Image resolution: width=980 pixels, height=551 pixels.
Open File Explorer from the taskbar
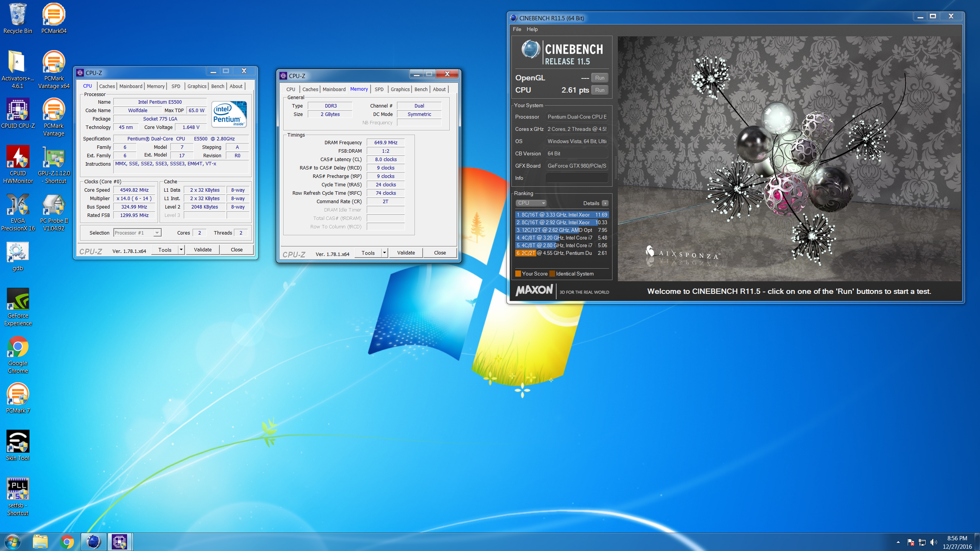(x=40, y=542)
